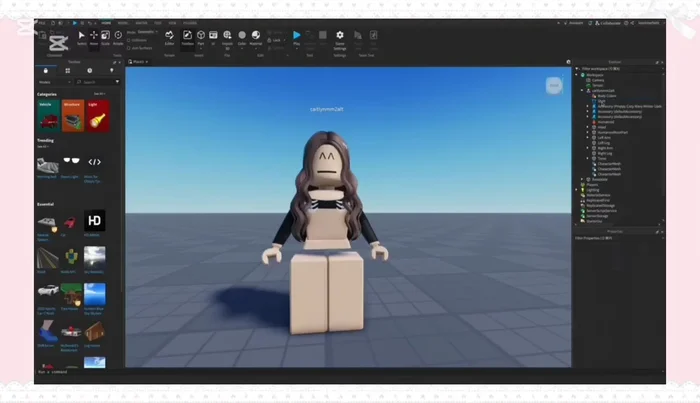Open the VIEW ribbon tab
This screenshot has width=700, height=403.
click(172, 23)
